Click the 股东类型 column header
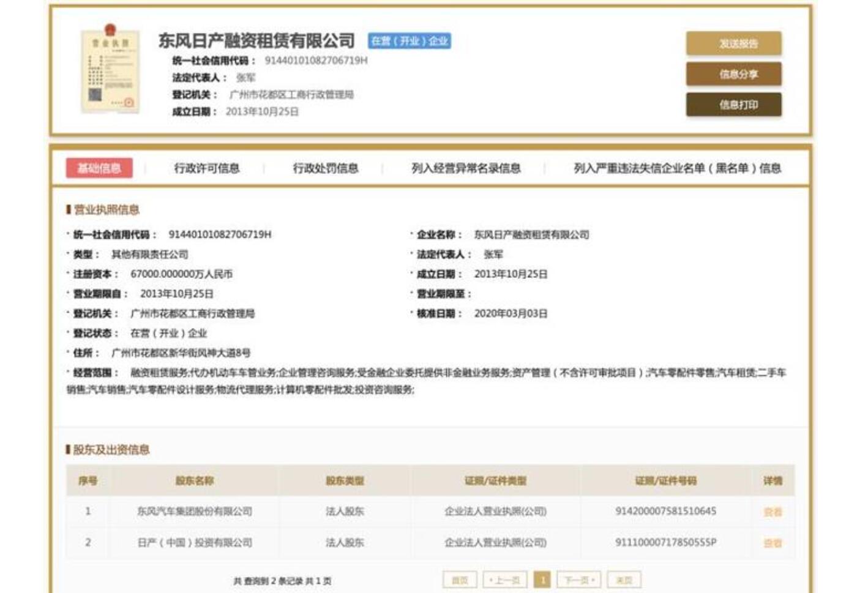The height and width of the screenshot is (593, 868). (x=345, y=481)
